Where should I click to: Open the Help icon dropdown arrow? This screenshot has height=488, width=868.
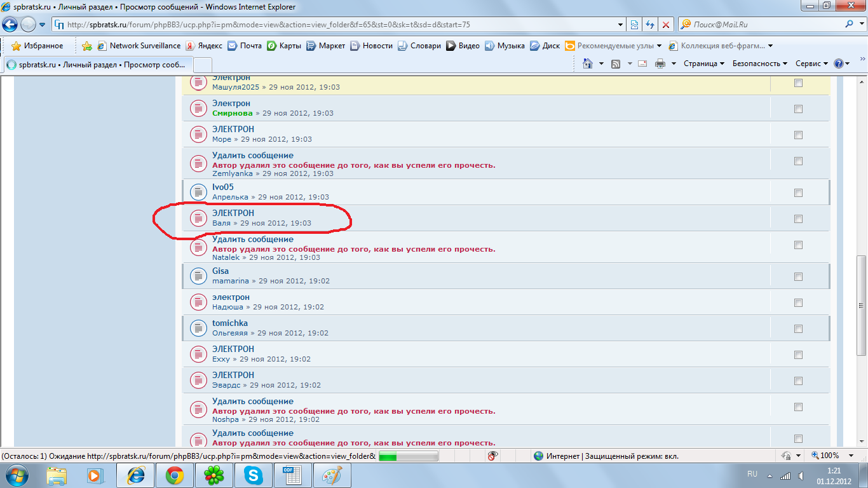coord(848,64)
